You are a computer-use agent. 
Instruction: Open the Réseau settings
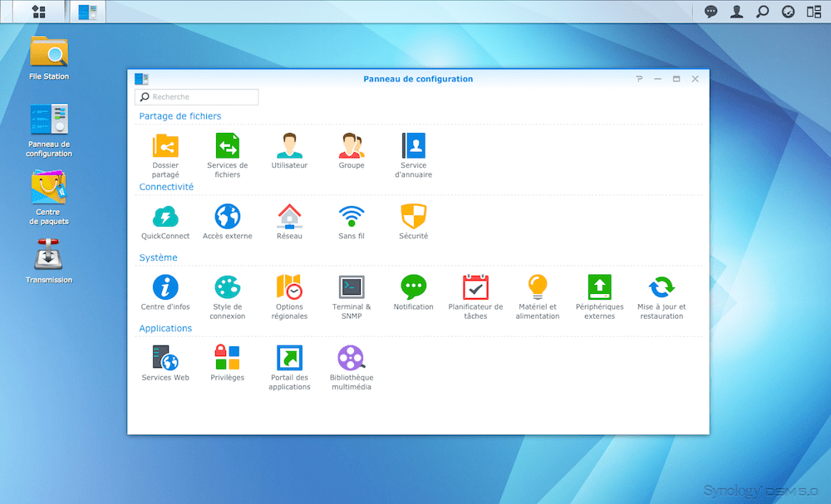click(x=289, y=222)
